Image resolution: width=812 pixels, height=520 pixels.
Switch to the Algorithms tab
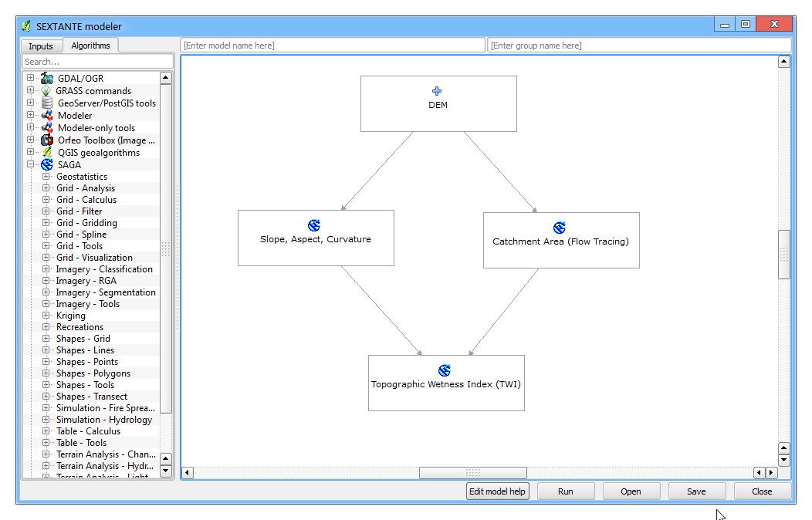coord(90,46)
